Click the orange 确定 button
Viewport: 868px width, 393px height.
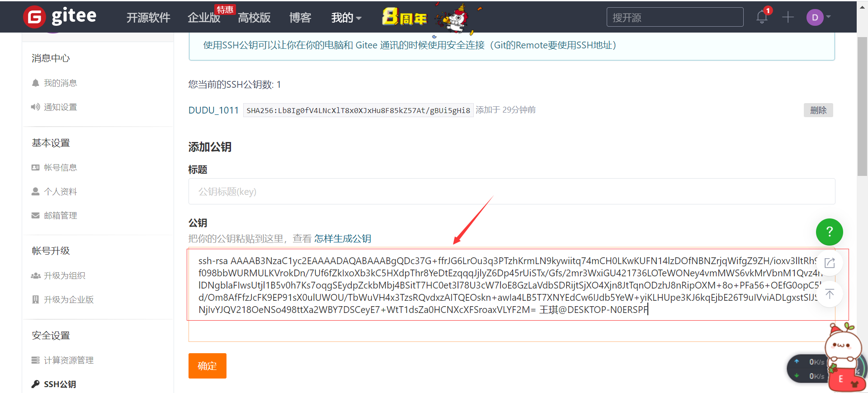point(208,366)
